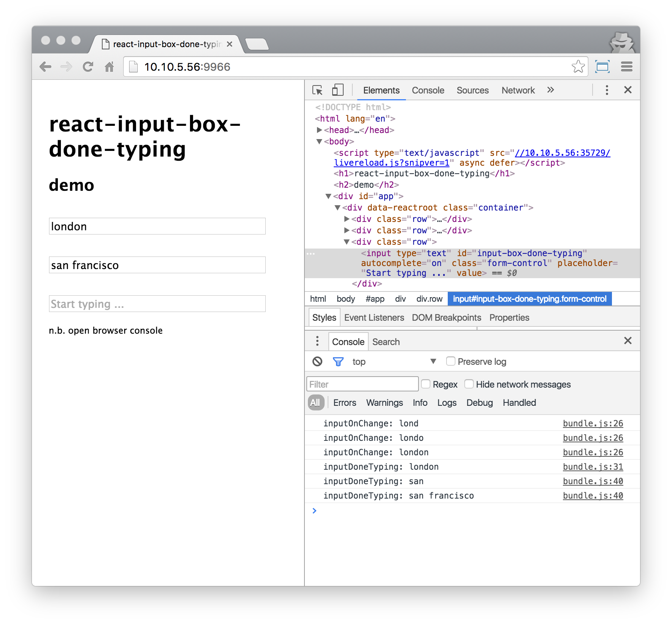Open console drawer three-dot menu
The width and height of the screenshot is (672, 624).
(x=317, y=341)
